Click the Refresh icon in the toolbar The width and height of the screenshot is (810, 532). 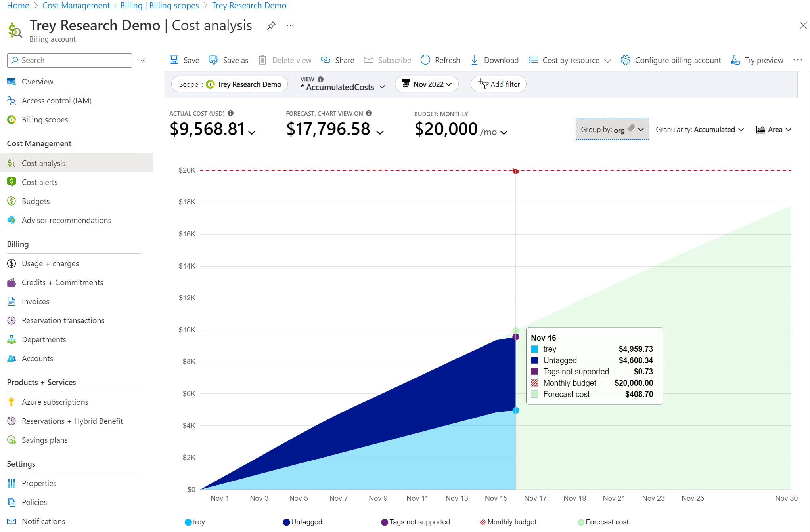pos(425,60)
